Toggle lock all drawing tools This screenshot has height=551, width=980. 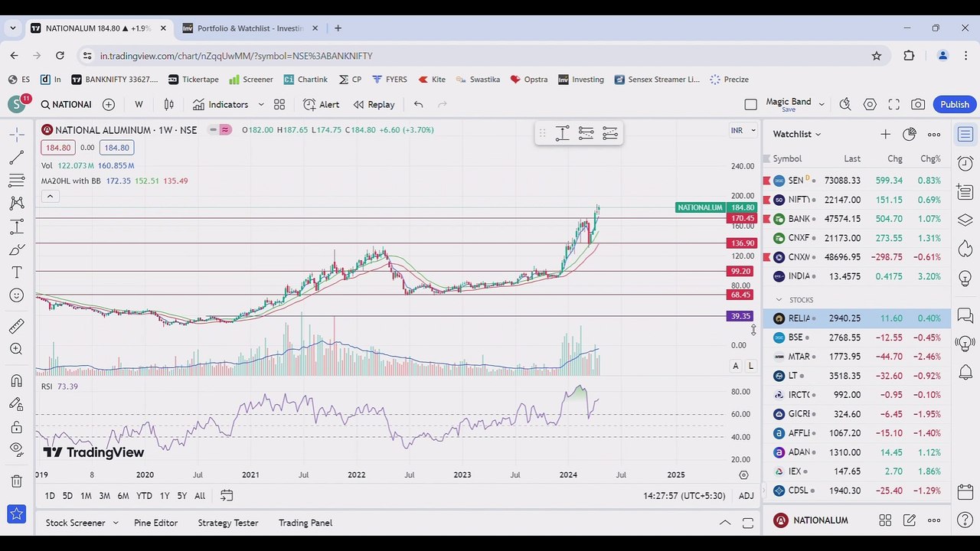16,427
